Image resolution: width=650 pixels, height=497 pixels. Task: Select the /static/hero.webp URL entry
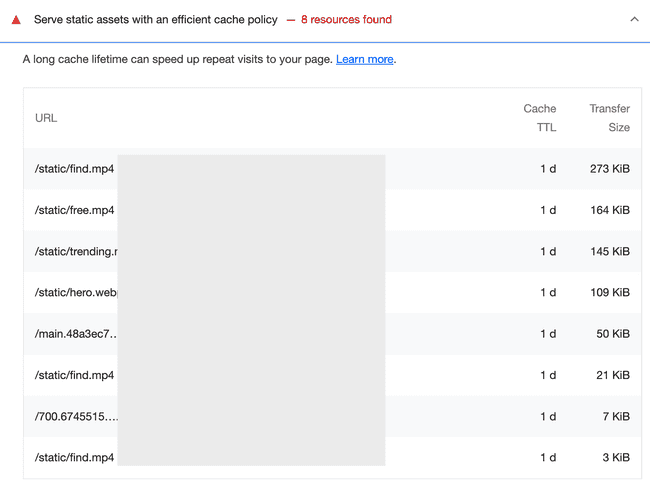[76, 293]
